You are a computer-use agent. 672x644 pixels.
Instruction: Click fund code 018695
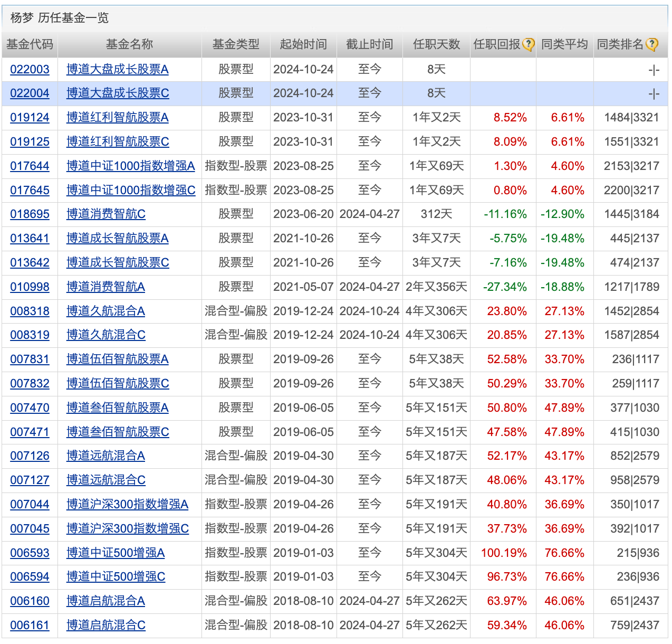[30, 214]
